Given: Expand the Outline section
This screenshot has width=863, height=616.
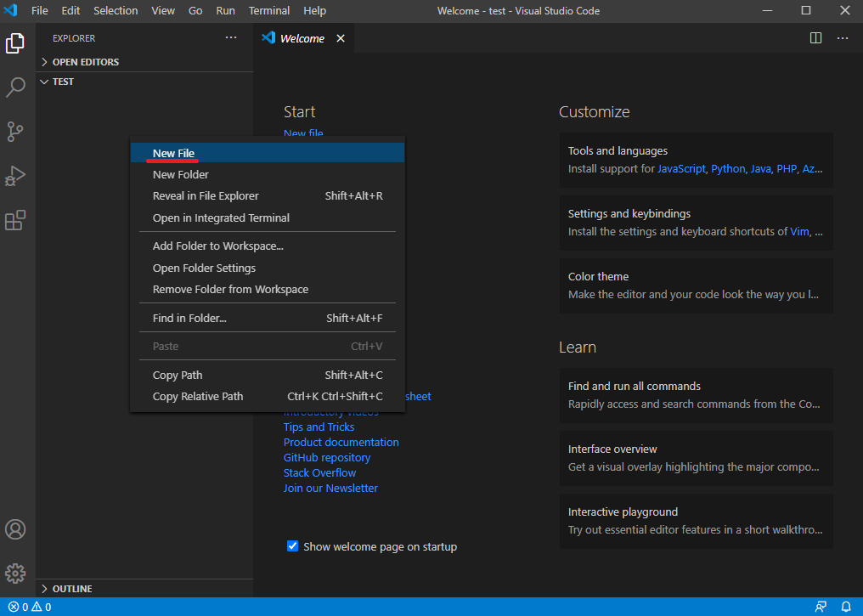Looking at the screenshot, I should click(144, 589).
